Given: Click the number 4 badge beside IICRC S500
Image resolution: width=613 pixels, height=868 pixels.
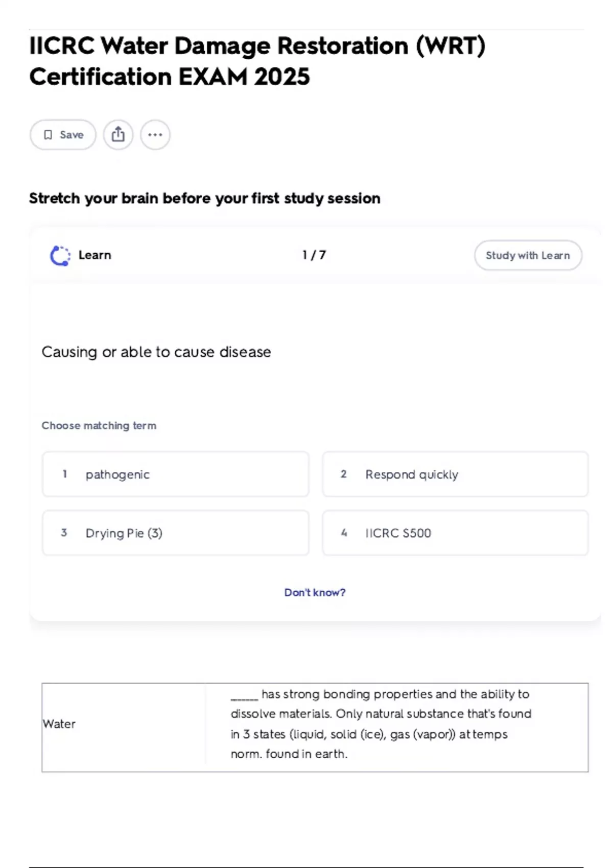Looking at the screenshot, I should [344, 533].
